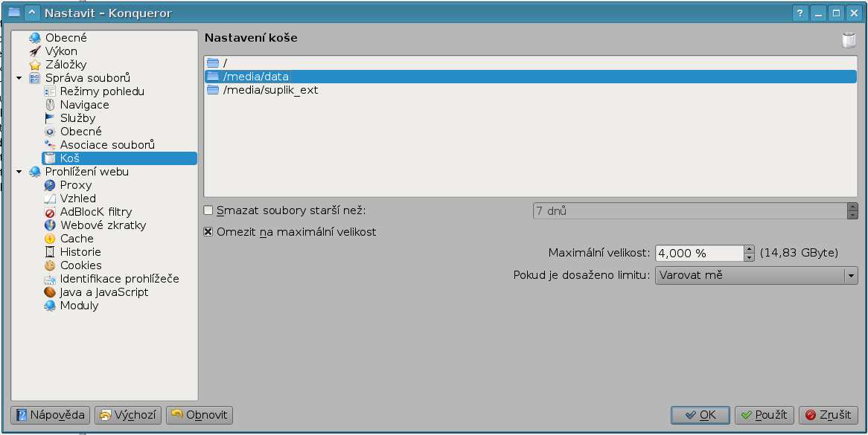Click the Režimy pohledu icon
This screenshot has width=868, height=435.
point(50,91)
